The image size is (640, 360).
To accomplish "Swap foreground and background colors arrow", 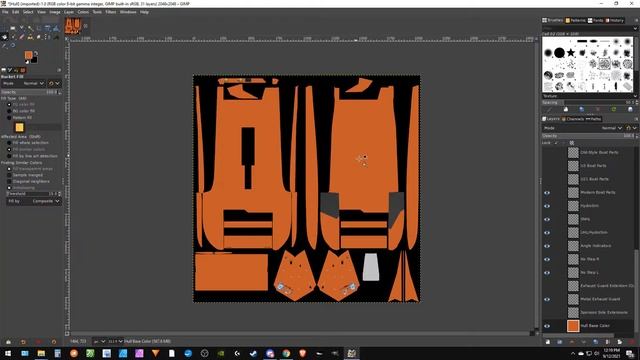I will click(36, 53).
